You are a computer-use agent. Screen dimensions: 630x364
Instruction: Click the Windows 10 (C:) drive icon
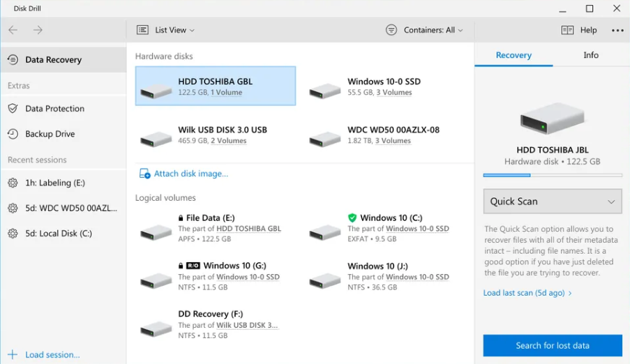click(325, 232)
